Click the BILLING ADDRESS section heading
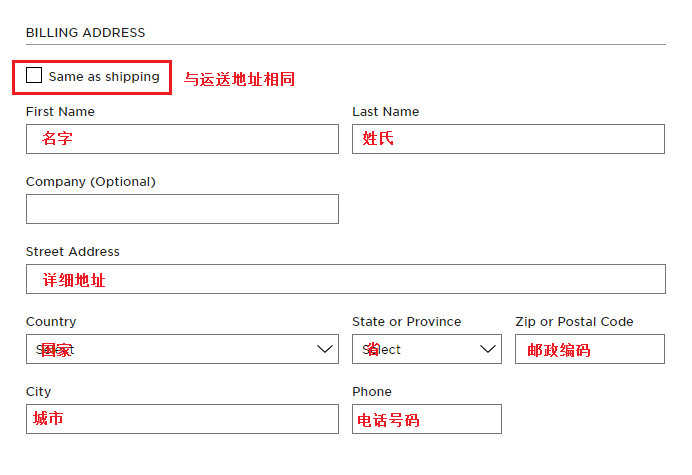Image resolution: width=692 pixels, height=475 pixels. [86, 33]
